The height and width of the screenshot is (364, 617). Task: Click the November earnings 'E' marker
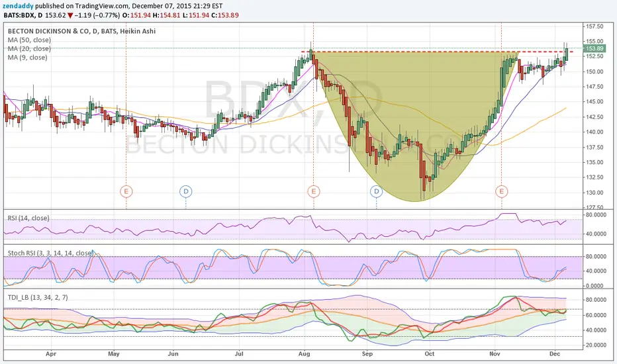pos(501,192)
